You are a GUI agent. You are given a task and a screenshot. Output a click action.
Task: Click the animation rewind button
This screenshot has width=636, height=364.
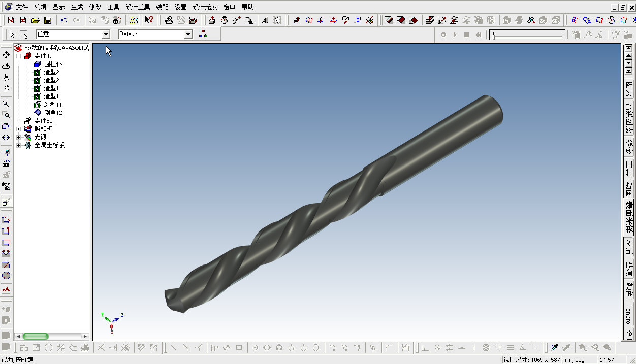coord(478,35)
